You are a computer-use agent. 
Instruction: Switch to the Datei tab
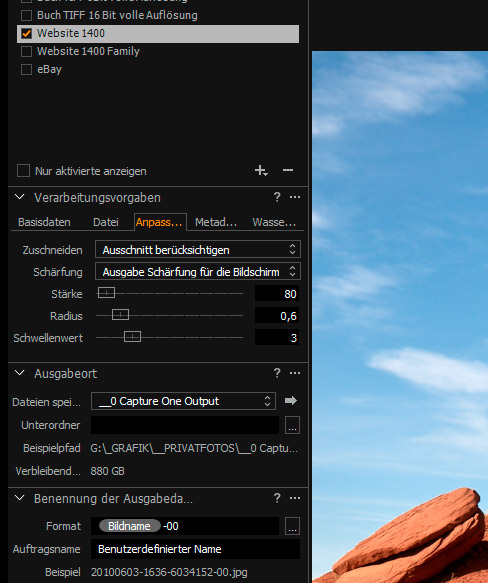[106, 222]
